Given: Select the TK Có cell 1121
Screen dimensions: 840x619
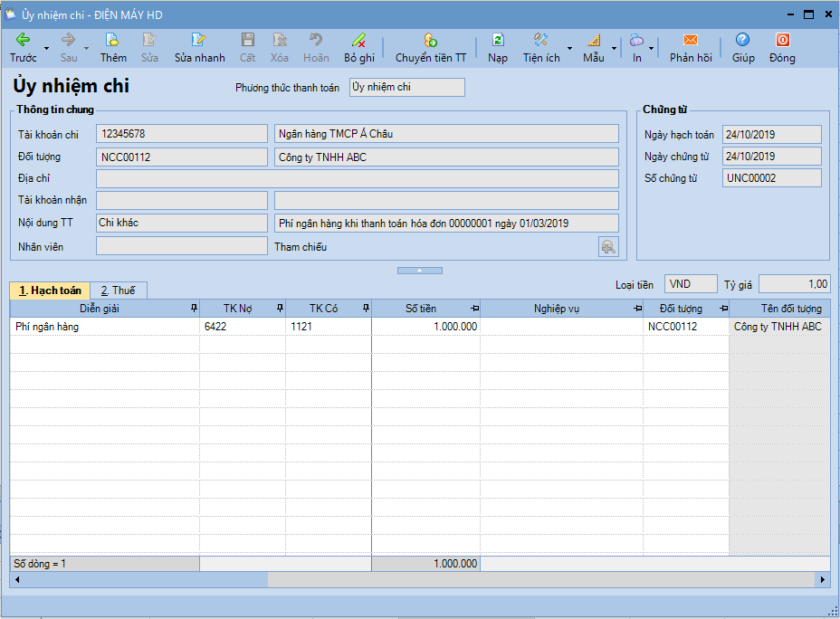Looking at the screenshot, I should [329, 327].
